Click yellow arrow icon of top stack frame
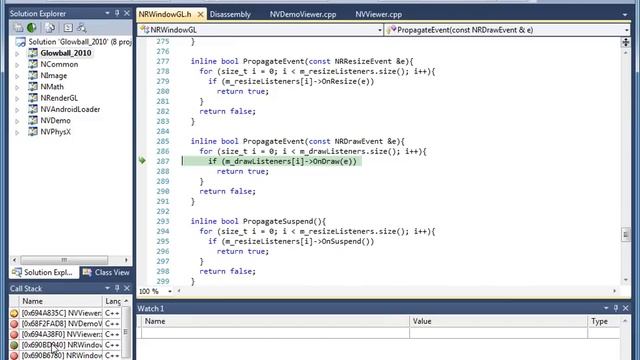 click(x=14, y=313)
